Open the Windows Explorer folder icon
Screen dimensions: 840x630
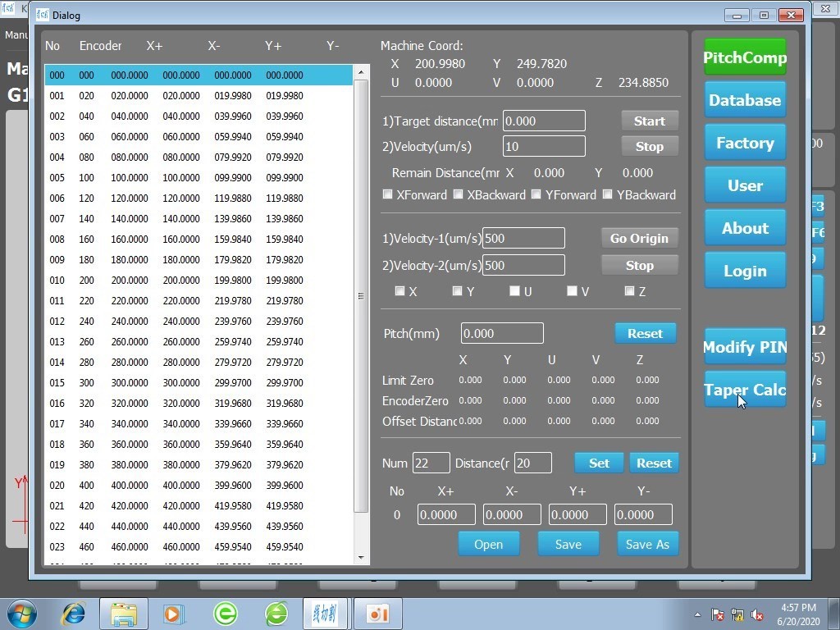(x=124, y=613)
